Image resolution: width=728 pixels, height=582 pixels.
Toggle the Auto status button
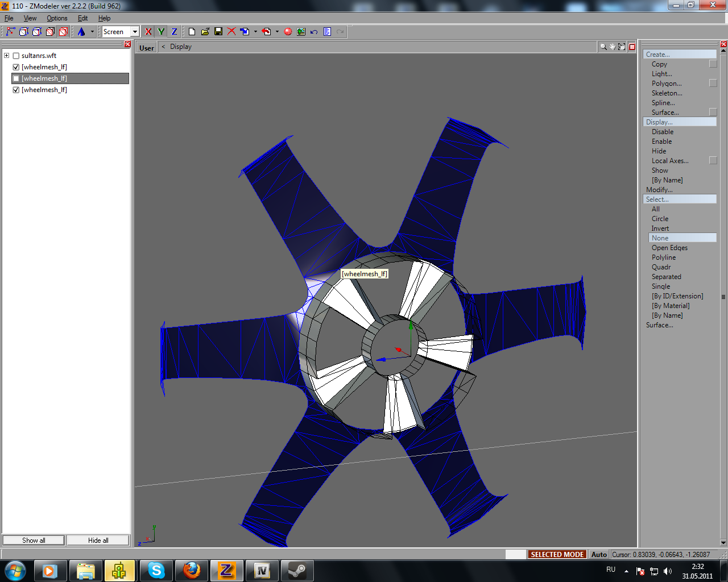tap(599, 555)
